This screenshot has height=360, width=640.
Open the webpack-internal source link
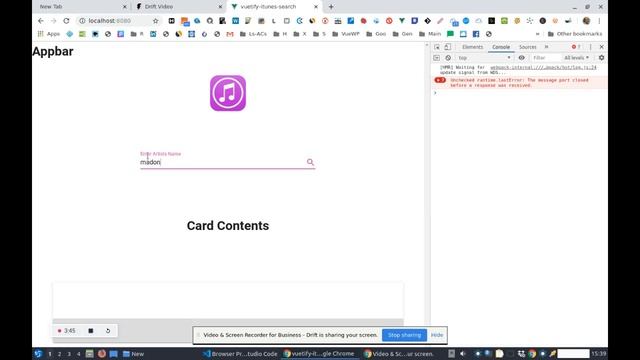543,67
